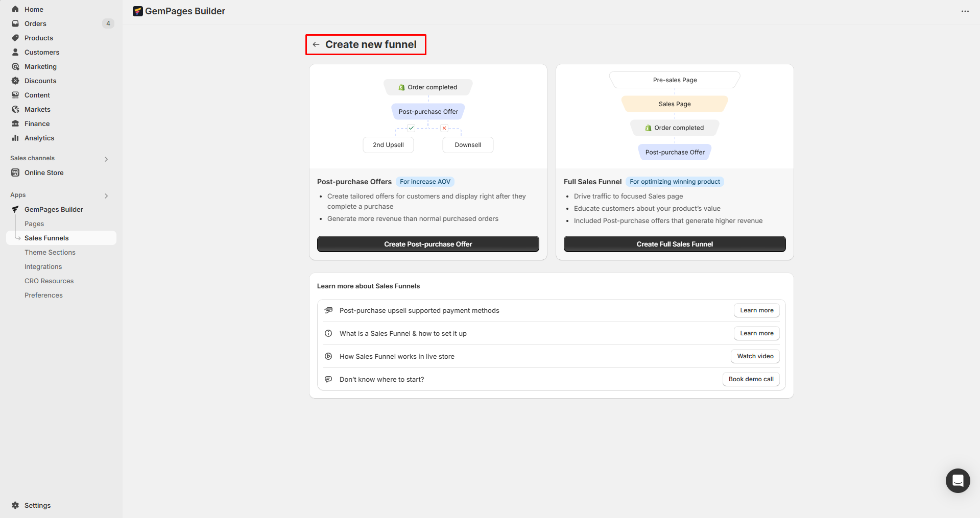Open Analytics in the sidebar
Screen dimensions: 980x518
(61, 138)
